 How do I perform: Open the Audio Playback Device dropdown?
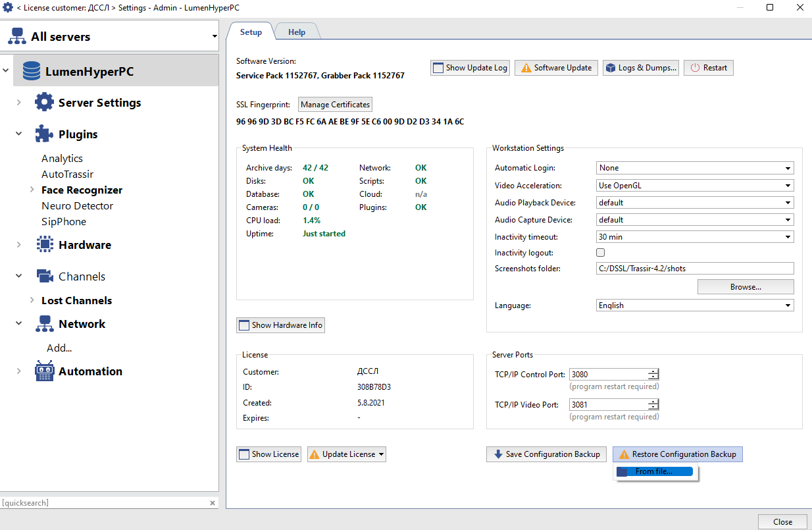point(788,203)
